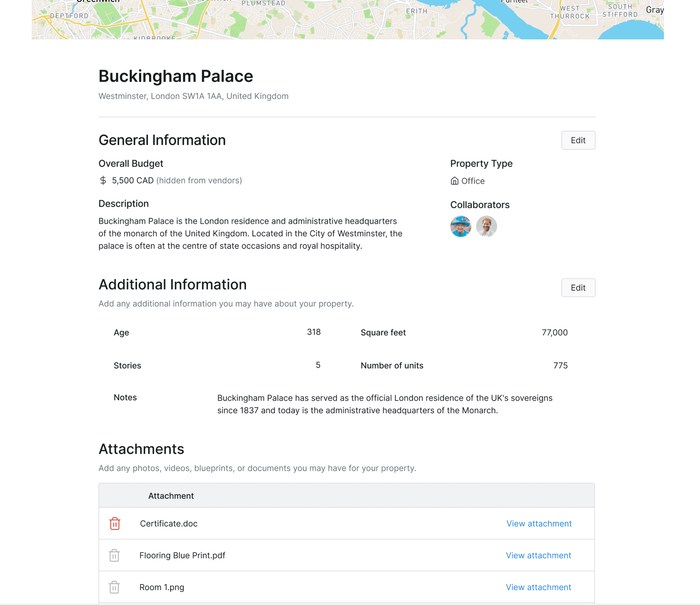This screenshot has width=700, height=605.
Task: Edit the General Information section
Action: pyautogui.click(x=578, y=140)
